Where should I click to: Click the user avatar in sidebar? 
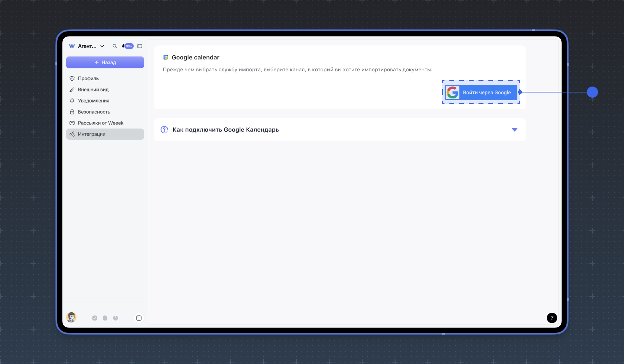point(71,317)
